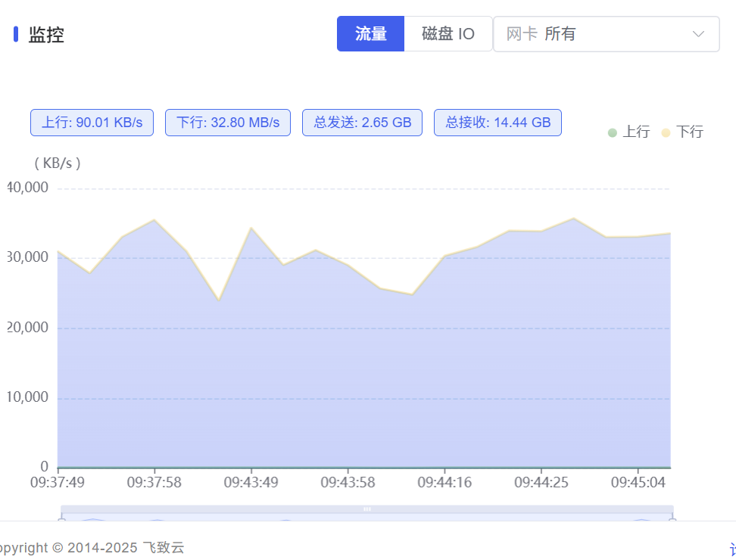Click the downlink data point at 09:37:58
The image size is (736, 560).
[154, 220]
